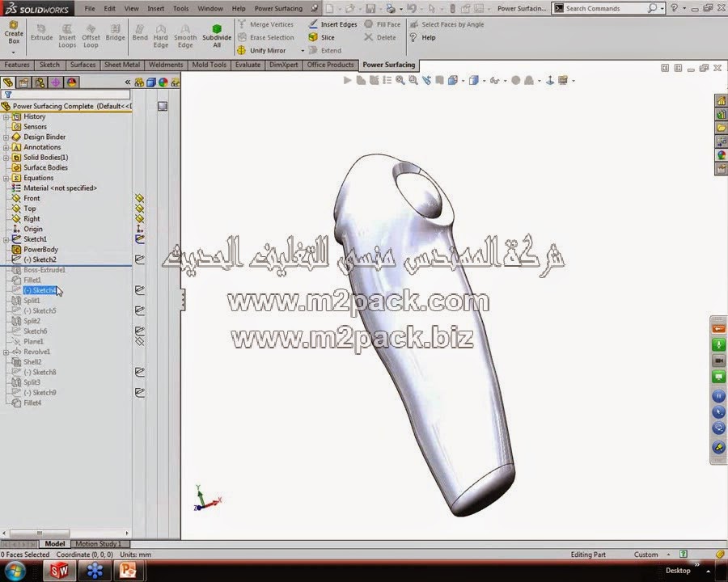728x582 pixels.
Task: Open Power Surfacing Help
Action: click(x=422, y=37)
